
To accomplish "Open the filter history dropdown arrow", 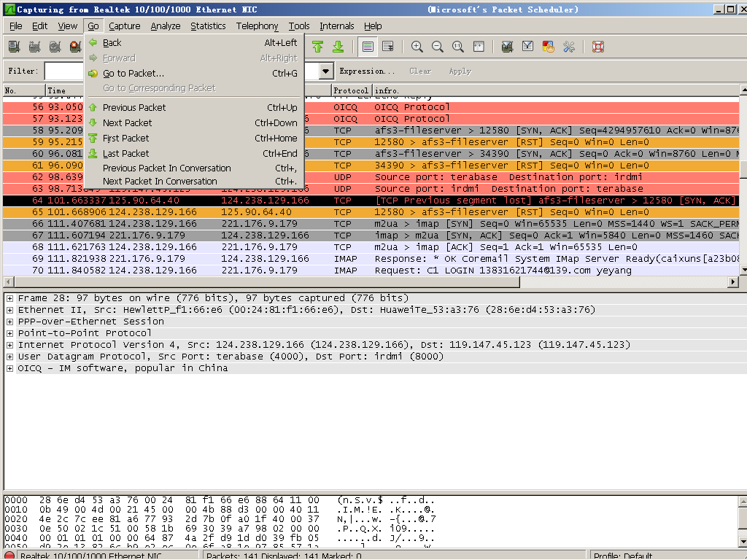I will coord(326,71).
